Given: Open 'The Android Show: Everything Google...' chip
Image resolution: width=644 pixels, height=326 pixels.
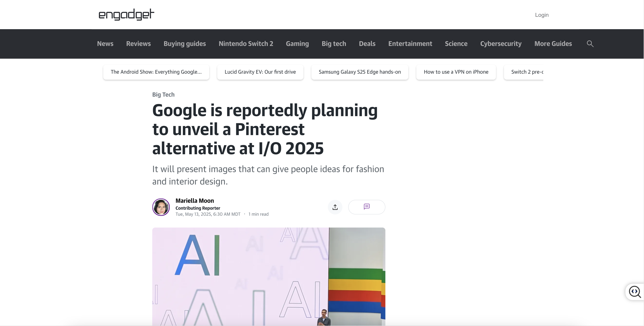Looking at the screenshot, I should click(x=156, y=72).
